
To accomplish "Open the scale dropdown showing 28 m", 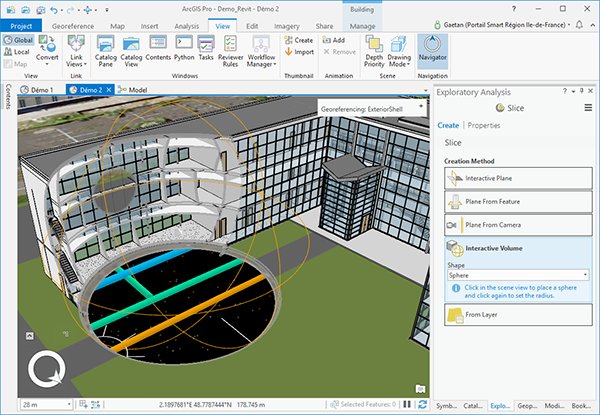I will 47,404.
